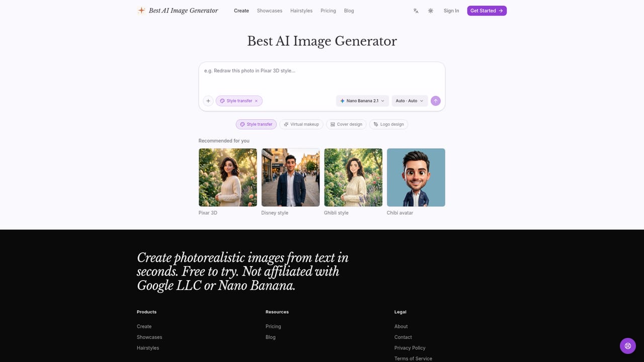The image size is (644, 362).
Task: Open Showcases link in the footer
Action: pos(149,337)
